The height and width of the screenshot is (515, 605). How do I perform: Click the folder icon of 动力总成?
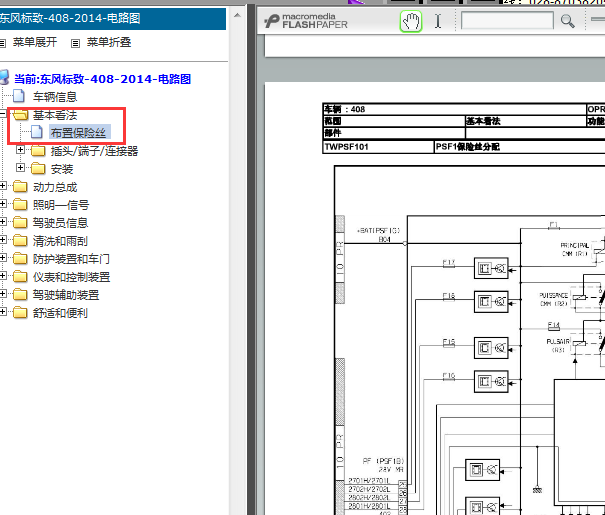point(20,187)
